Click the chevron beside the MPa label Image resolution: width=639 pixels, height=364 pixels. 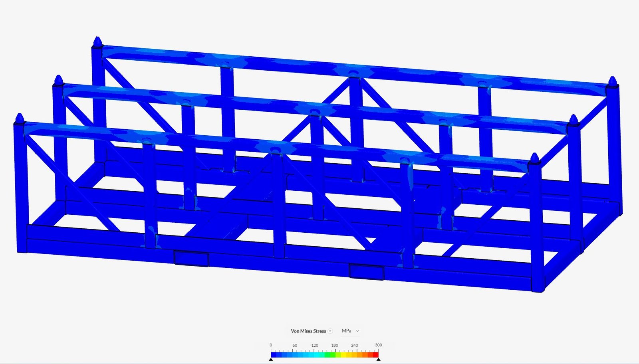click(357, 331)
